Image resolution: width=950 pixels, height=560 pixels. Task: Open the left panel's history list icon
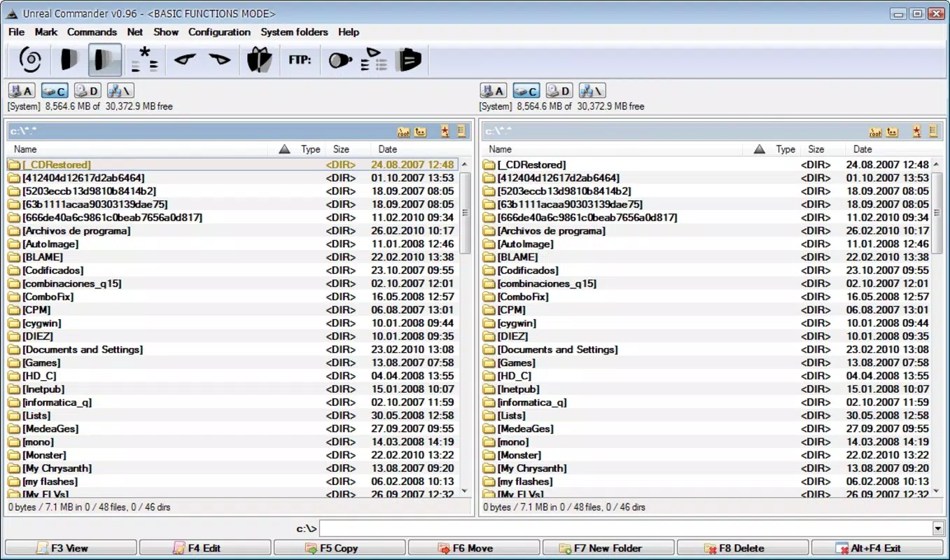(x=461, y=132)
